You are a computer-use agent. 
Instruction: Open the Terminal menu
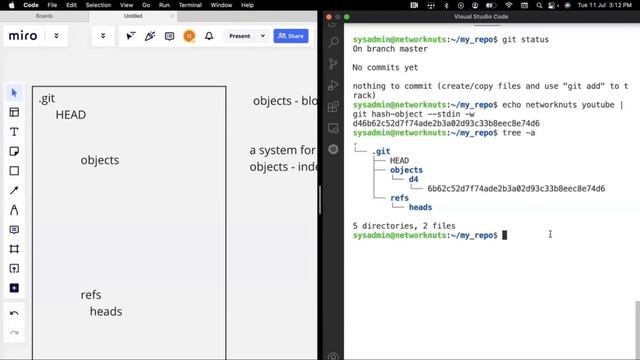tap(190, 5)
